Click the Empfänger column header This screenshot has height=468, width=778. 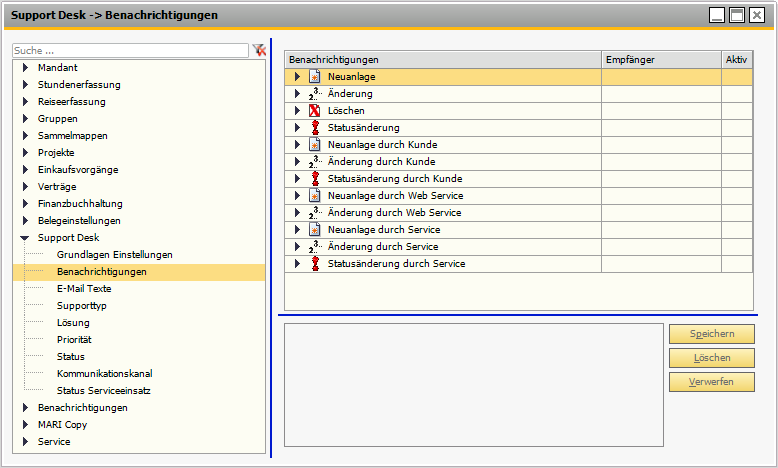tap(661, 60)
